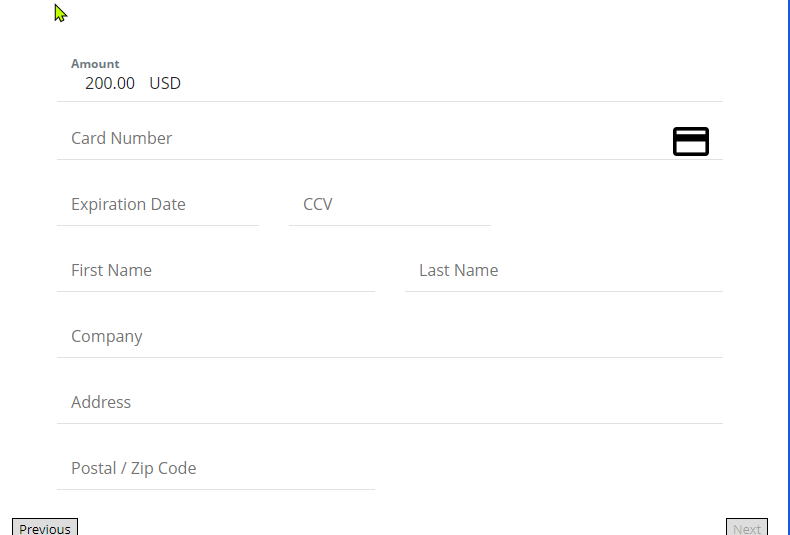The image size is (790, 535).
Task: Activate the CCV security code field
Action: coord(389,205)
